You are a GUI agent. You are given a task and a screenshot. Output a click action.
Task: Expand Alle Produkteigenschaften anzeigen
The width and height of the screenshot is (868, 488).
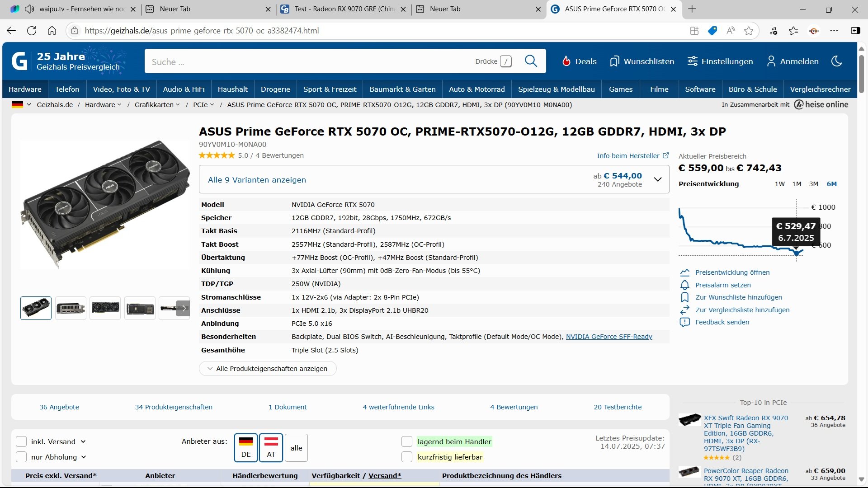coord(268,369)
